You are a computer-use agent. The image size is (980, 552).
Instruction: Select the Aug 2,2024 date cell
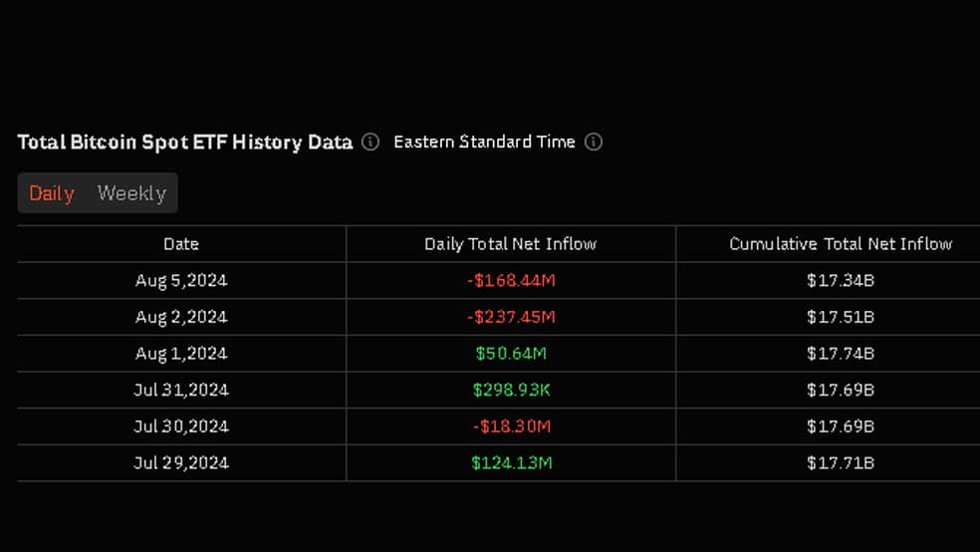click(181, 317)
